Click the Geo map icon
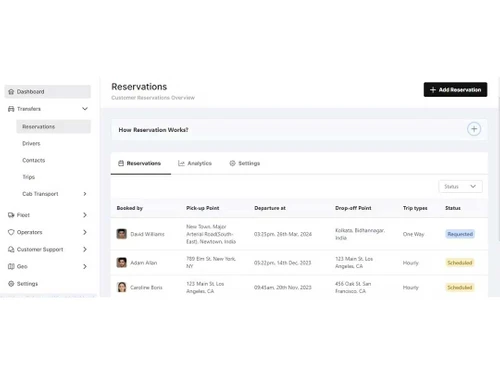The width and height of the screenshot is (500, 375). 11,267
